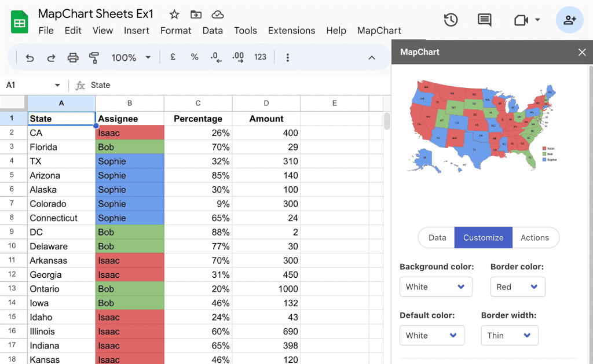Click the move to folder icon
Screen dimensions: 593x364
196,14
